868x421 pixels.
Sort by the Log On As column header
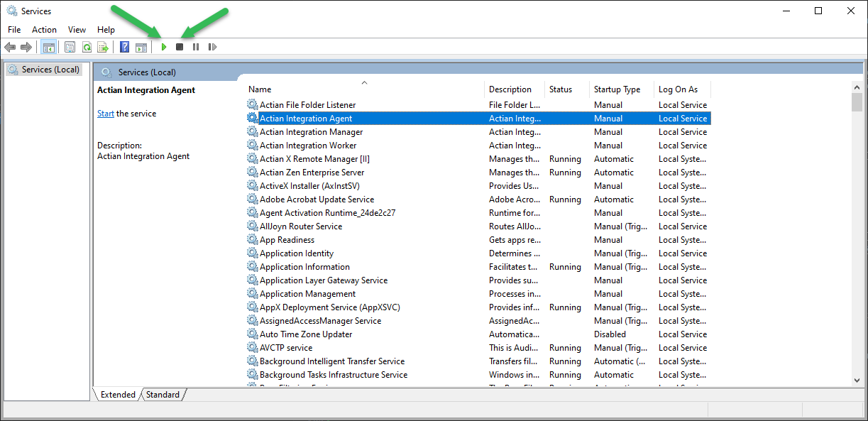[682, 89]
